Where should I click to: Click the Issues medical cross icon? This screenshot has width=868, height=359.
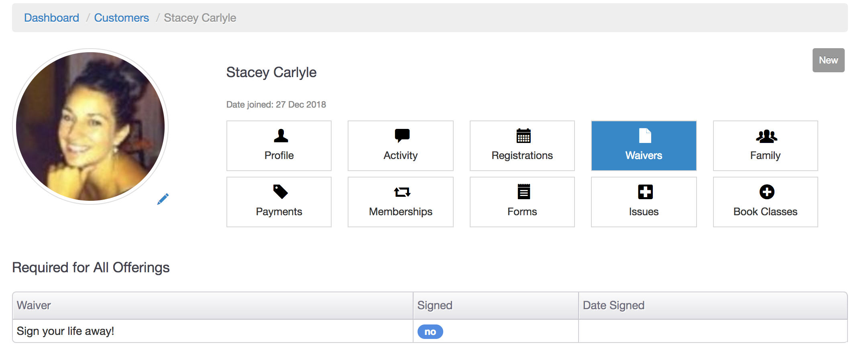pyautogui.click(x=645, y=192)
